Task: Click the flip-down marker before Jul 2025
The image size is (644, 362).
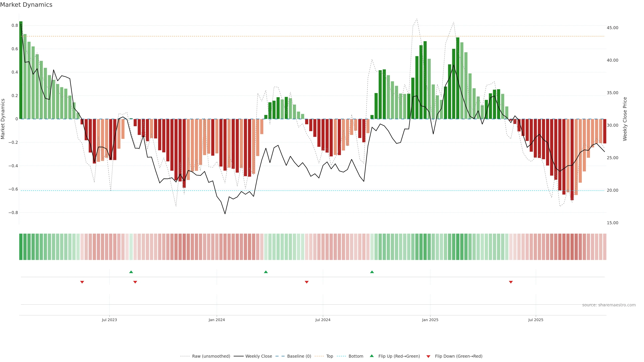Action: click(511, 282)
